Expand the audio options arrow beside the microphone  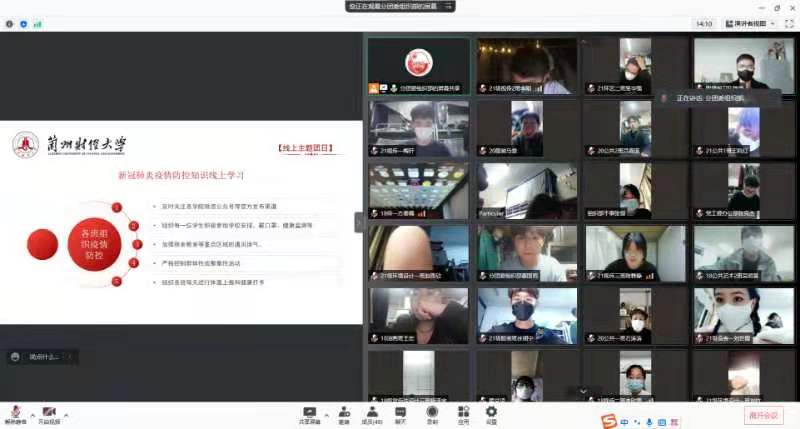[31, 414]
